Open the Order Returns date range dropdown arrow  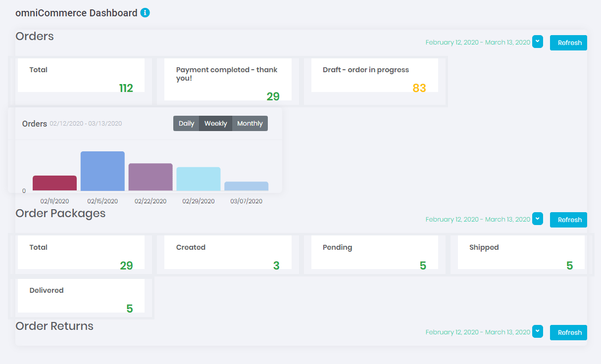point(538,331)
